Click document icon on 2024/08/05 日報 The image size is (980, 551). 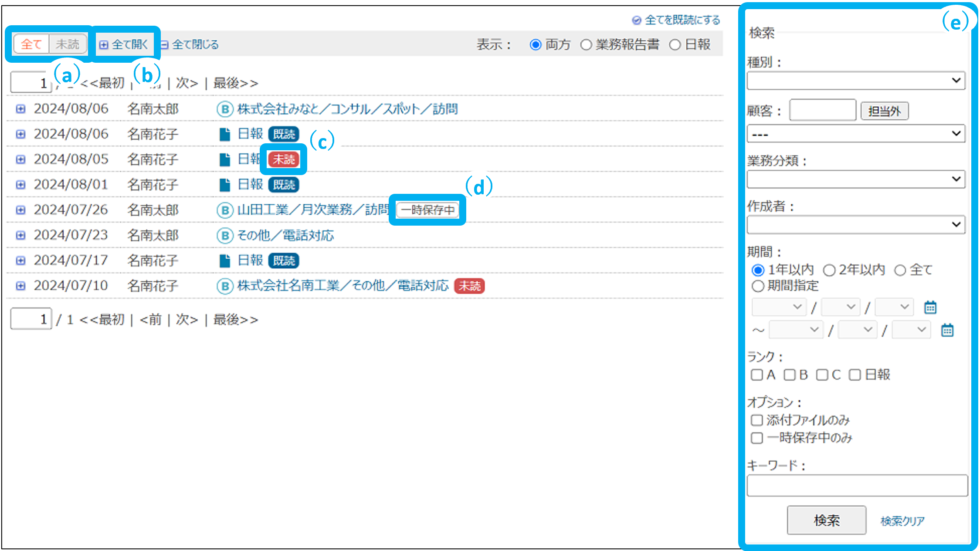point(225,159)
